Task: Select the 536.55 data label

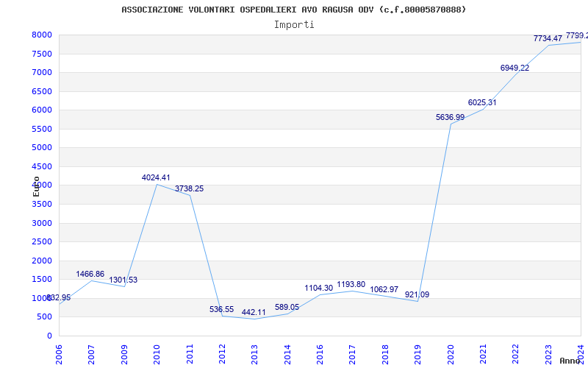Action: click(x=221, y=310)
